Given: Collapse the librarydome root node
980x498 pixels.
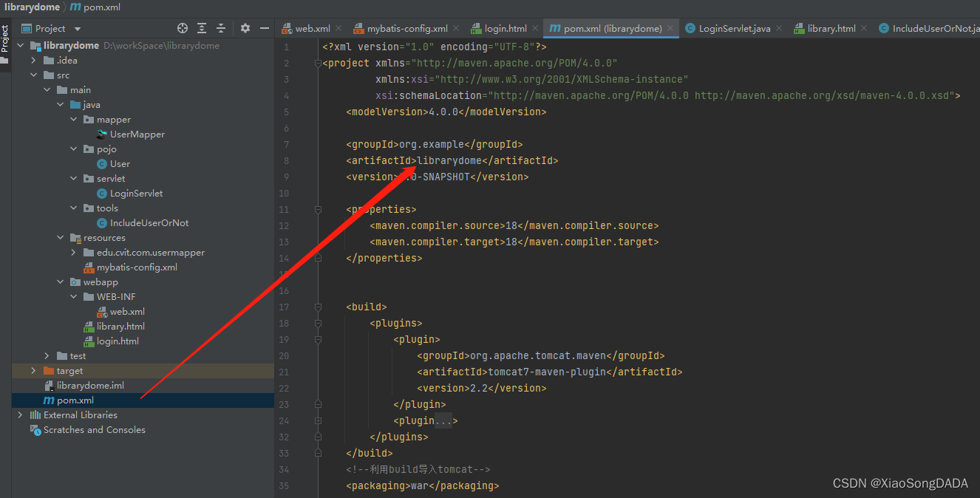Looking at the screenshot, I should tap(20, 46).
